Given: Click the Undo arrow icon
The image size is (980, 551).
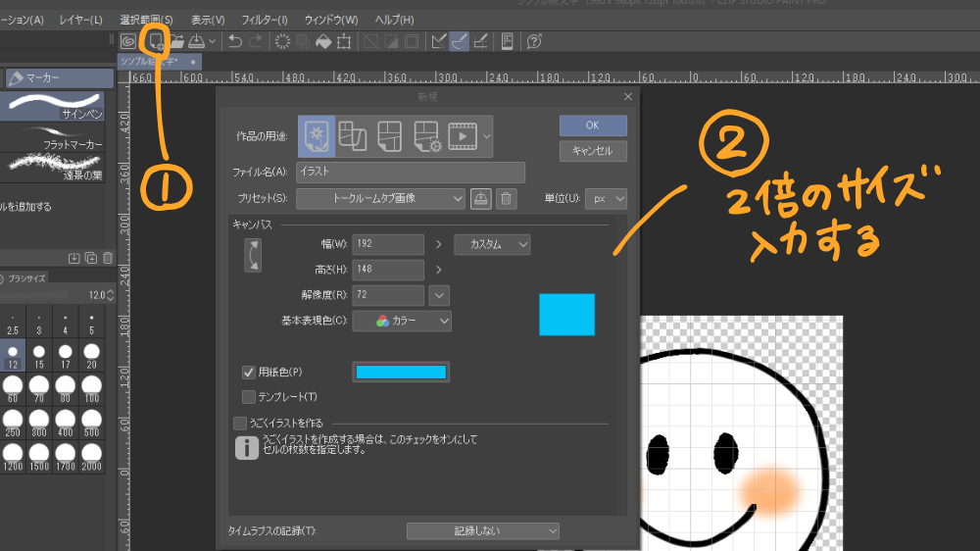Looking at the screenshot, I should point(235,41).
